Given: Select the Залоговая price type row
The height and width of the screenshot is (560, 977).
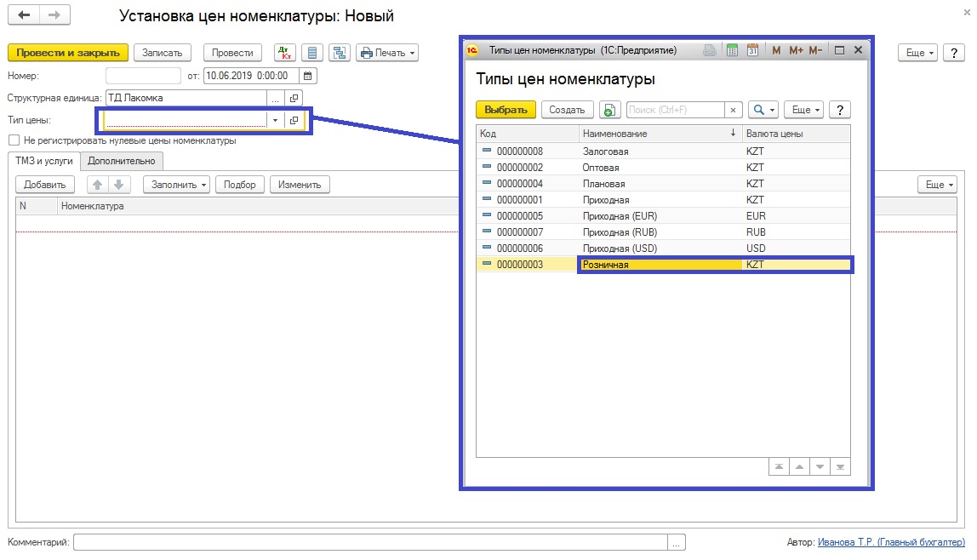Looking at the screenshot, I should point(664,151).
